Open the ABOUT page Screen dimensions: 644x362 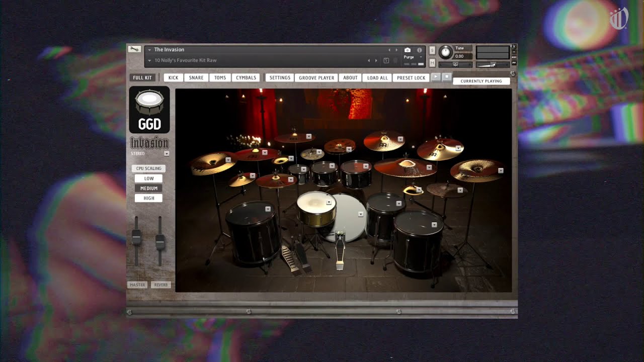coord(350,78)
